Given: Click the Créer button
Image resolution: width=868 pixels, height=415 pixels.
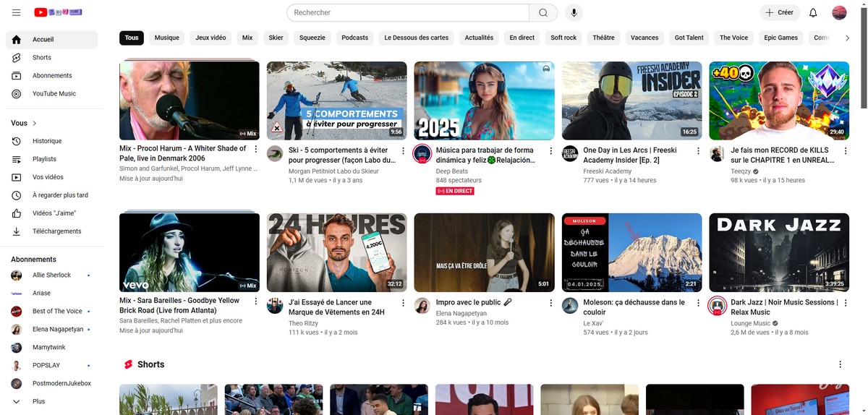Looking at the screenshot, I should (x=779, y=12).
